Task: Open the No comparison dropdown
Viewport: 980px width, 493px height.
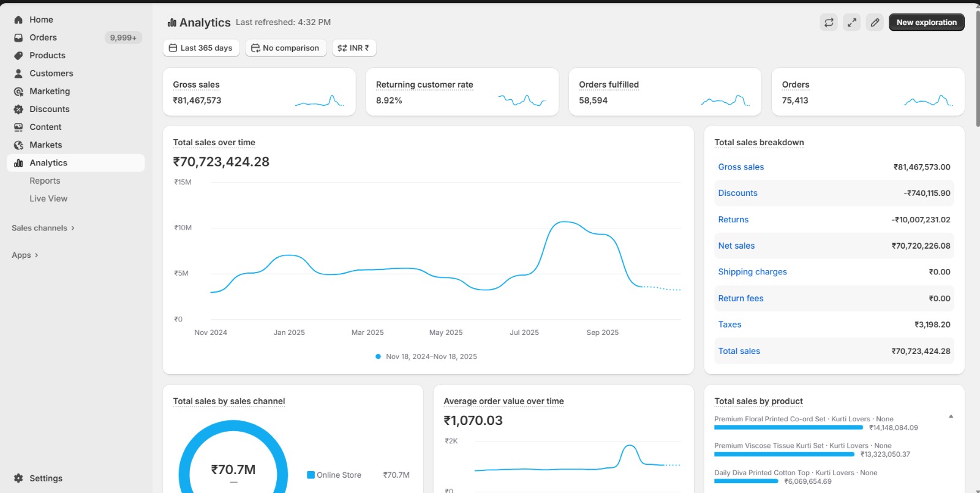Action: [285, 48]
